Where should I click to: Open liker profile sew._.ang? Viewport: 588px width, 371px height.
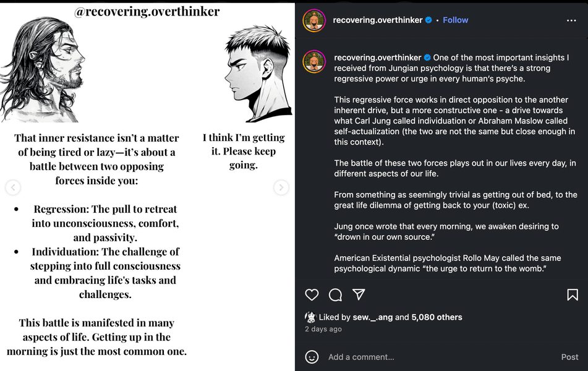372,317
